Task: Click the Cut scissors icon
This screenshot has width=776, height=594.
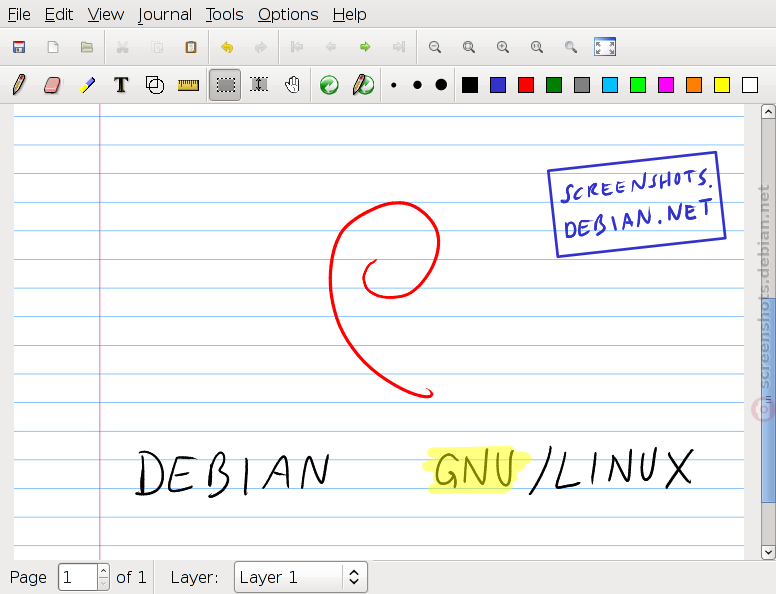Action: click(122, 47)
